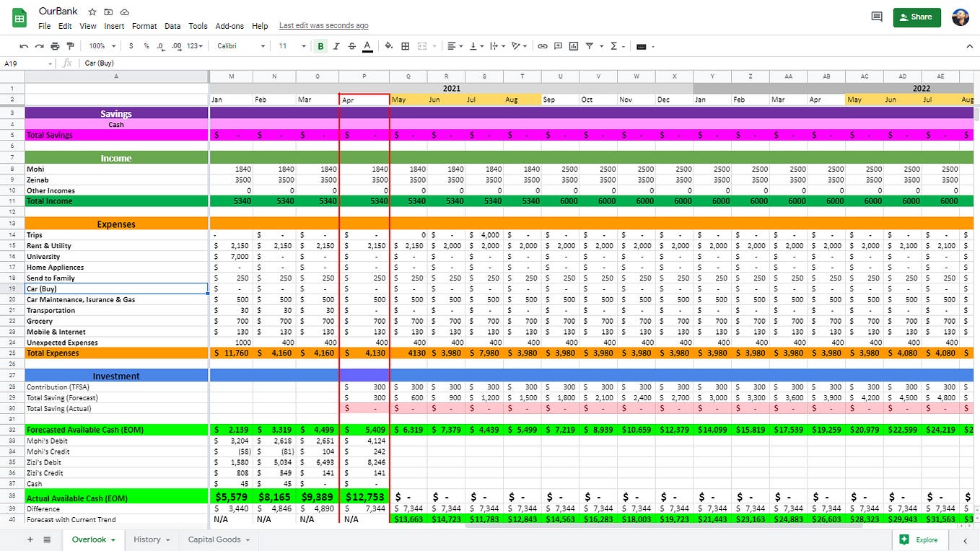Screen dimensions: 980x551
Task: Open the 123 more formats dropdown
Action: tap(196, 46)
